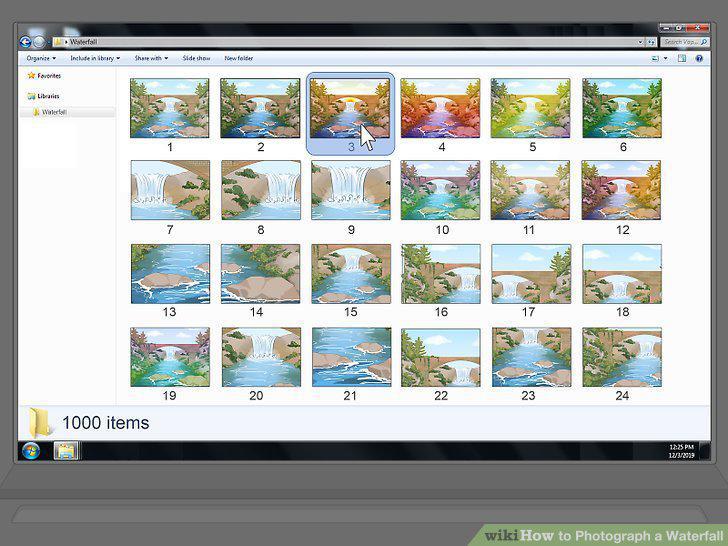This screenshot has width=728, height=546.
Task: Select photo thumbnail 1
Action: coord(170,108)
